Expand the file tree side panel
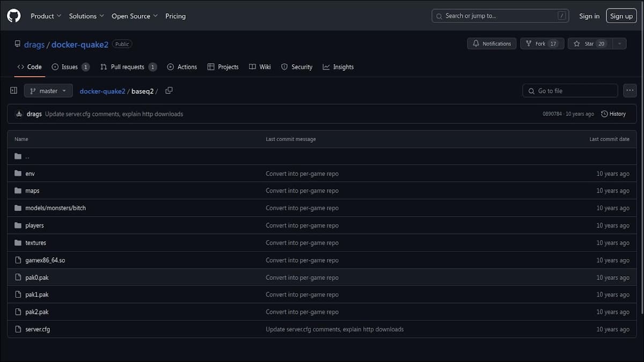This screenshot has width=644, height=362. tap(14, 91)
